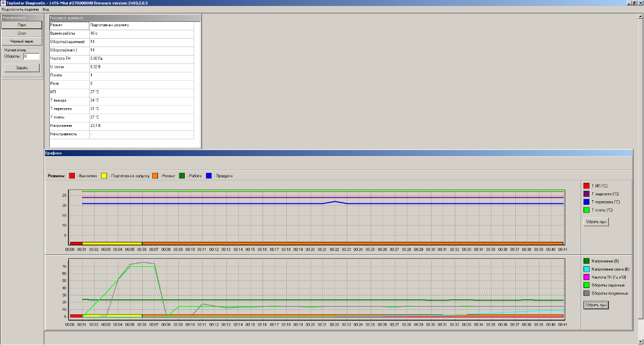
Task: Click the cyan 'Напряжение свечи' legend swatch
Action: [x=587, y=269]
